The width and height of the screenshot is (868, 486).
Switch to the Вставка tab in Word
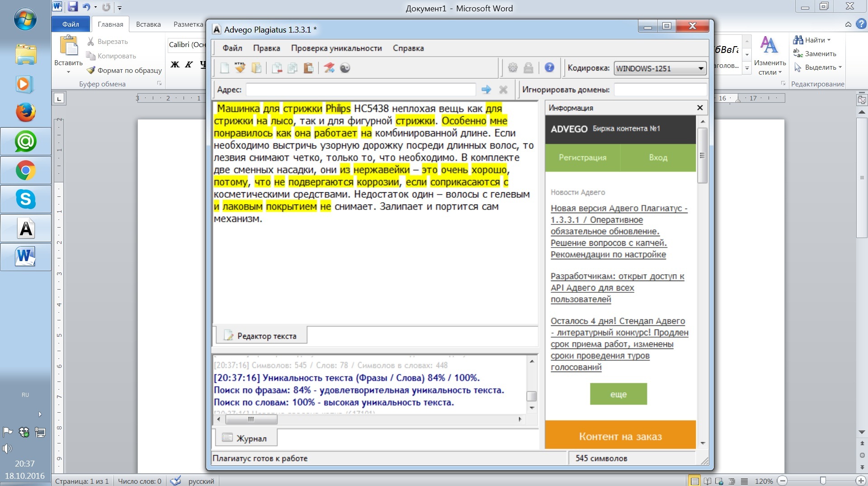point(148,24)
